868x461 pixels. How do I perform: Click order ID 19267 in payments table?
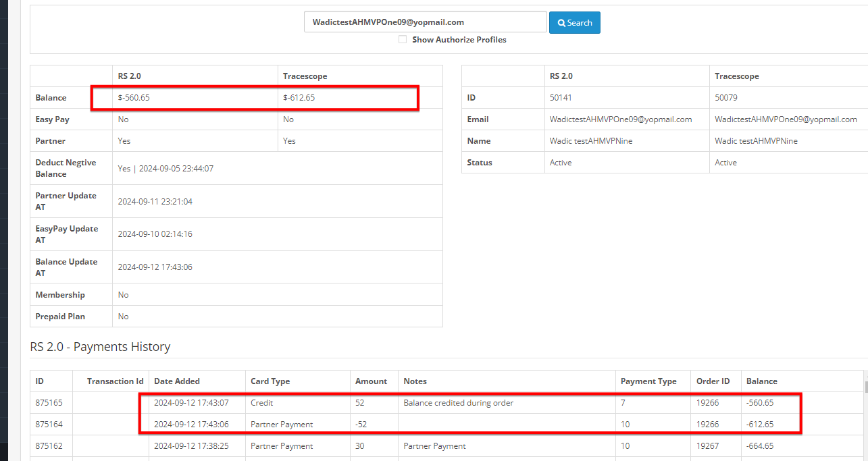click(708, 446)
